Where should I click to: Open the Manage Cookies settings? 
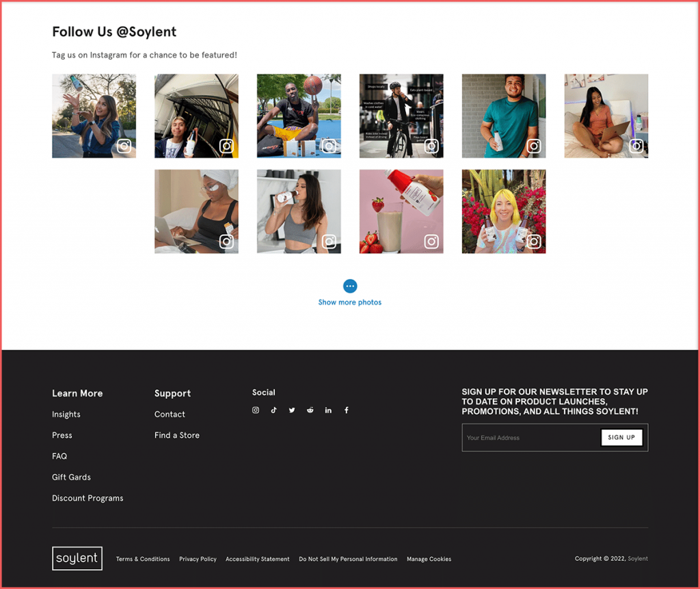point(429,559)
